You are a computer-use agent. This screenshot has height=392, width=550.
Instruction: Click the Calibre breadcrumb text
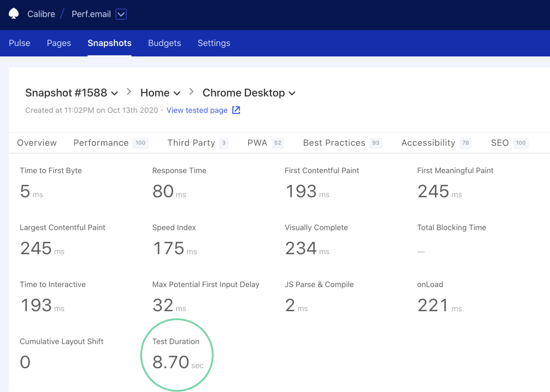[x=41, y=14]
